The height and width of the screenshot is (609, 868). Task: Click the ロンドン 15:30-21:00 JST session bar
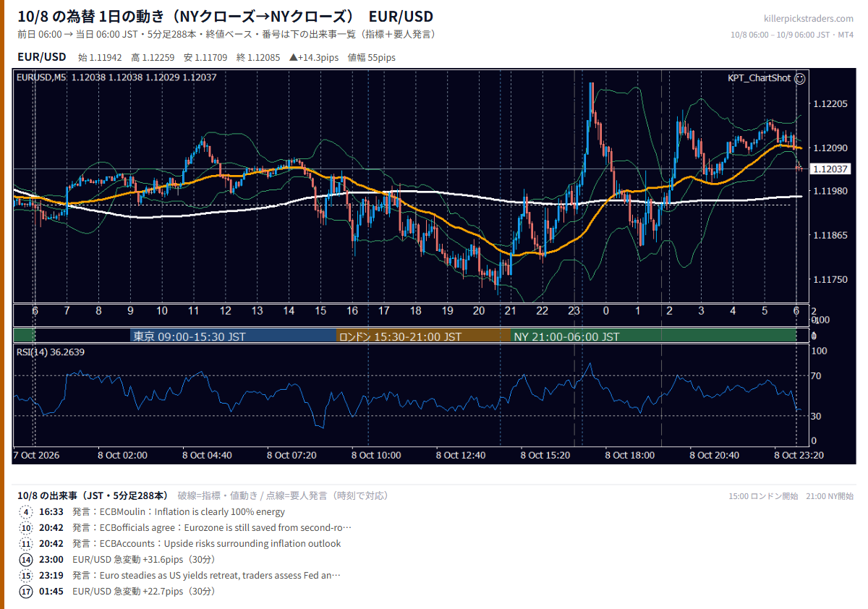[x=424, y=336]
